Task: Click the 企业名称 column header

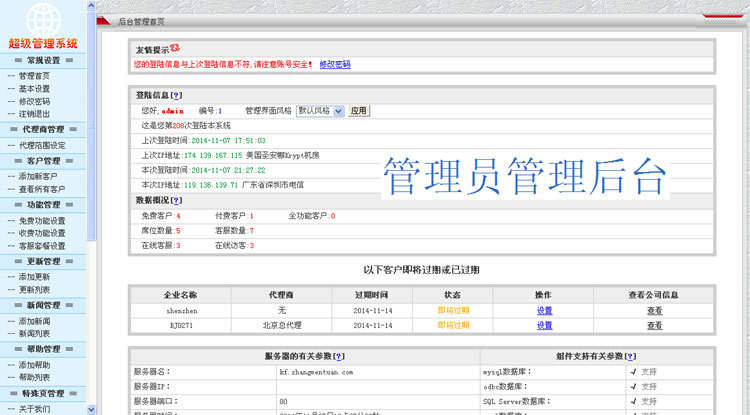Action: tap(180, 295)
